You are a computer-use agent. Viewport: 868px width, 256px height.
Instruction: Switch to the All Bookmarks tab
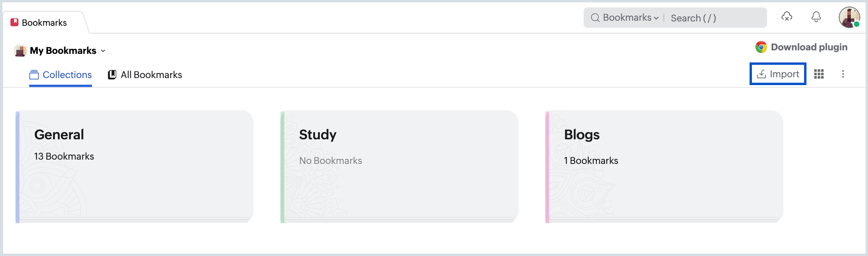(x=145, y=75)
